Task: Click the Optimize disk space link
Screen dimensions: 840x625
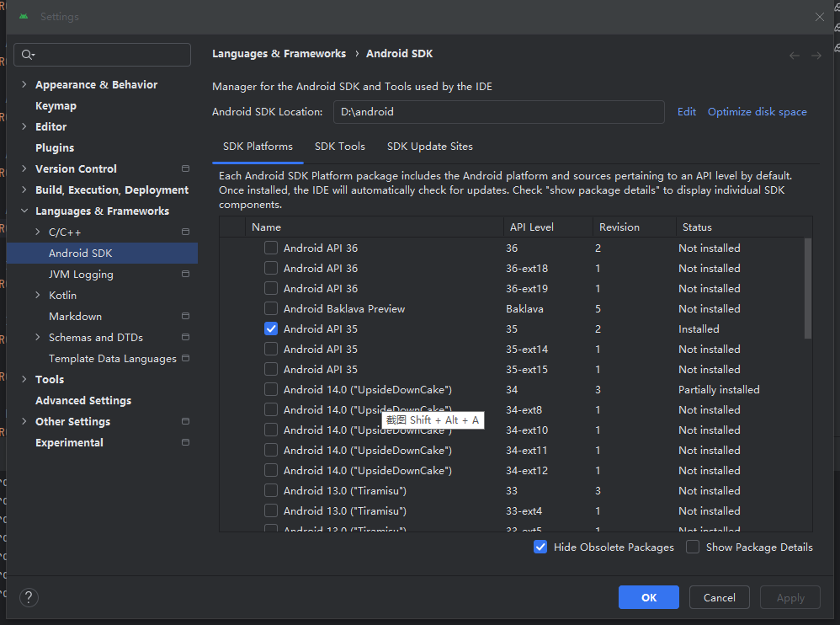Action: tap(757, 112)
